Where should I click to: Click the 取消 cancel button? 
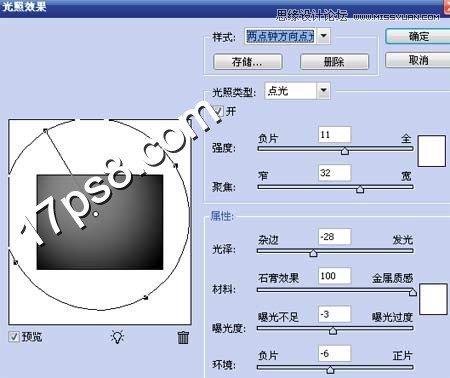tap(418, 60)
